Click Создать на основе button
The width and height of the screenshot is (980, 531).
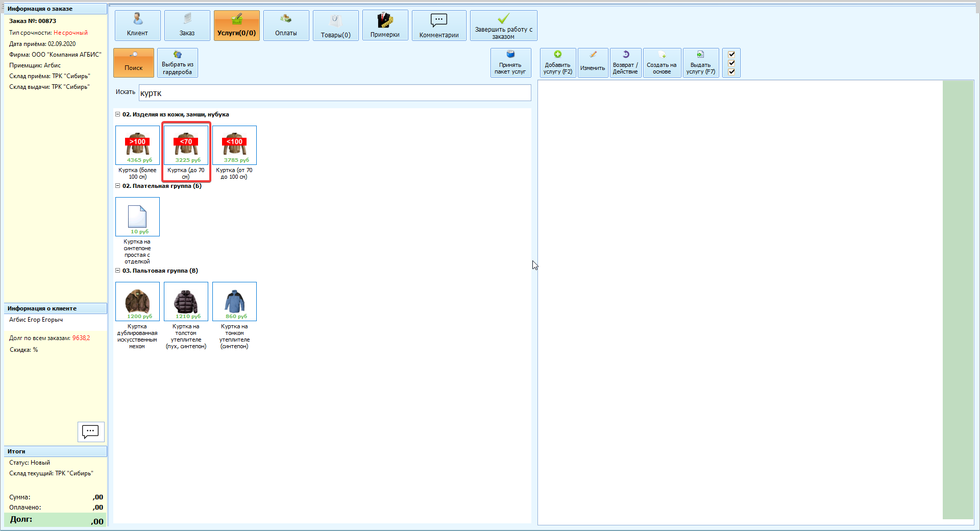[661, 63]
